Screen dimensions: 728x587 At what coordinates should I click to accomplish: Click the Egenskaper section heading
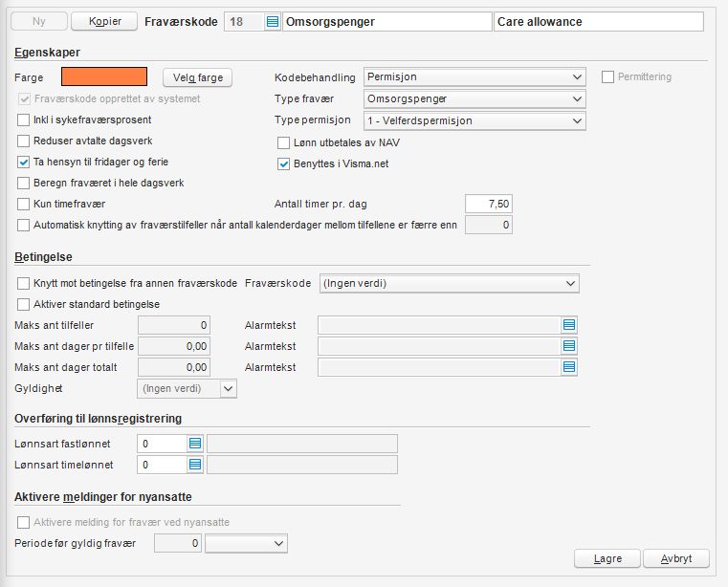tap(48, 53)
